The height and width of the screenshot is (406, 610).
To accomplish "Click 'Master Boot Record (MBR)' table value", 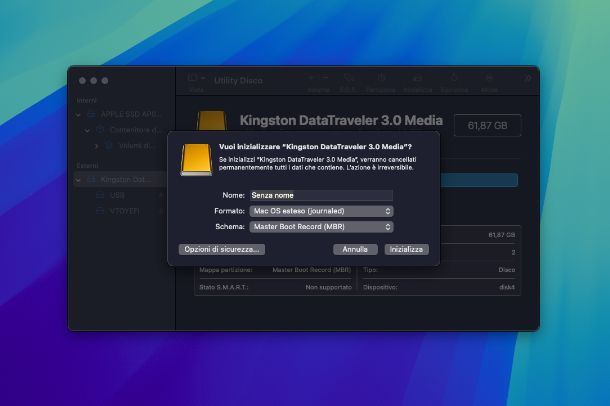I will pyautogui.click(x=312, y=270).
